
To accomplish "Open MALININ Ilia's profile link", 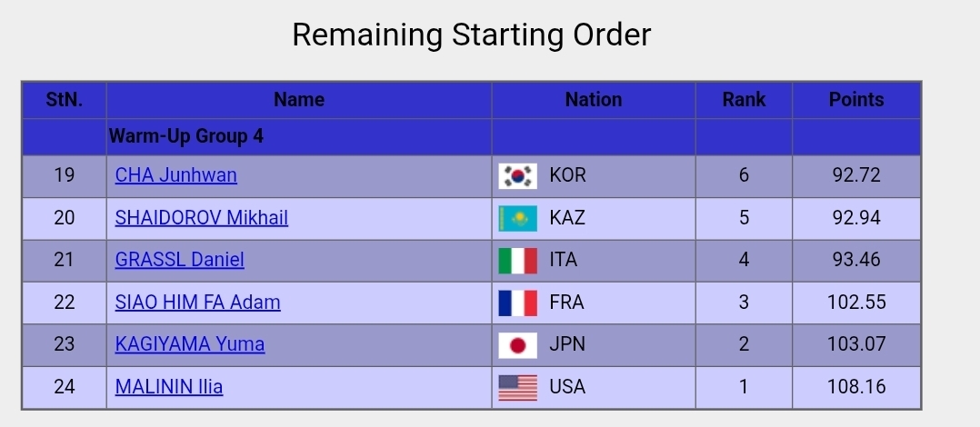I will (x=169, y=387).
